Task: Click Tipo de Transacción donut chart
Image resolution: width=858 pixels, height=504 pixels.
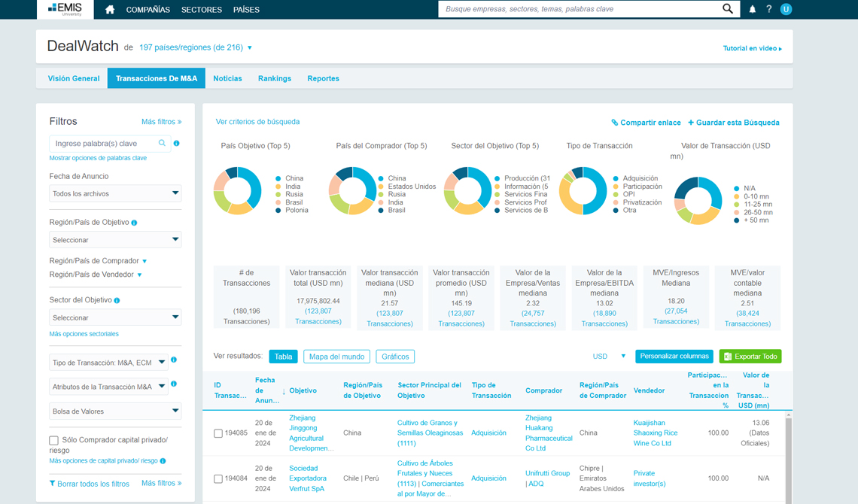Action: click(583, 191)
